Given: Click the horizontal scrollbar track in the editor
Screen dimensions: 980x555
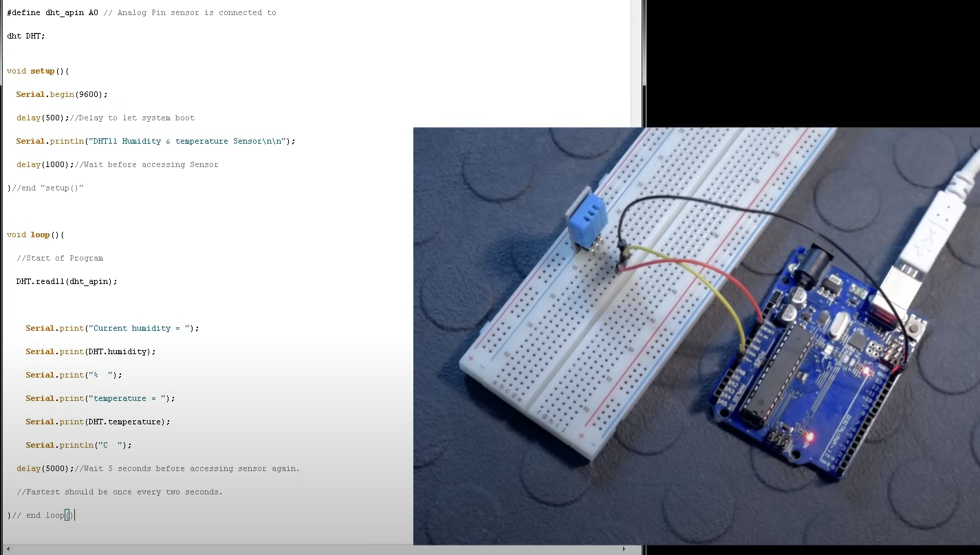Looking at the screenshot, I should pos(309,549).
